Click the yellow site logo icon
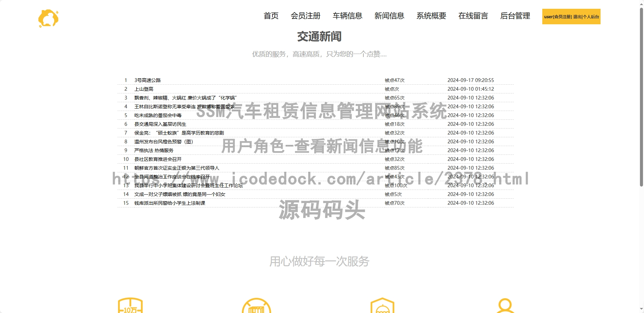Screen dimensions: 644x313 pos(49,18)
